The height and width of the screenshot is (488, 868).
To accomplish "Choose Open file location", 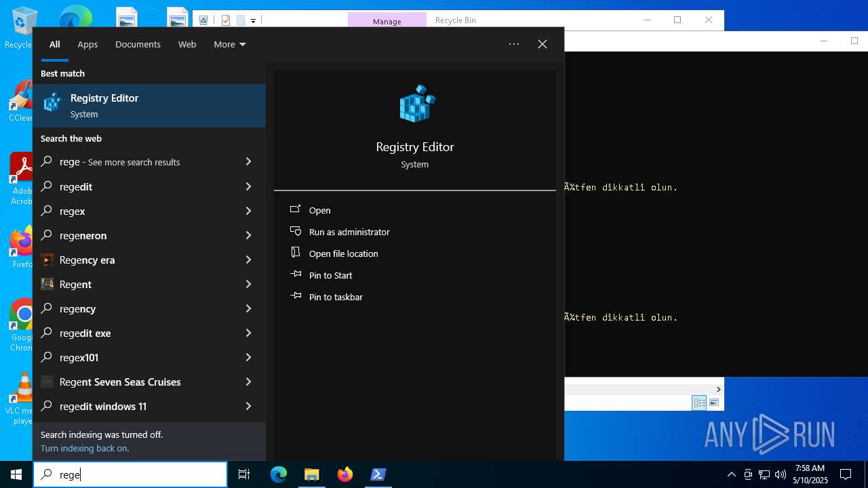I will [344, 253].
